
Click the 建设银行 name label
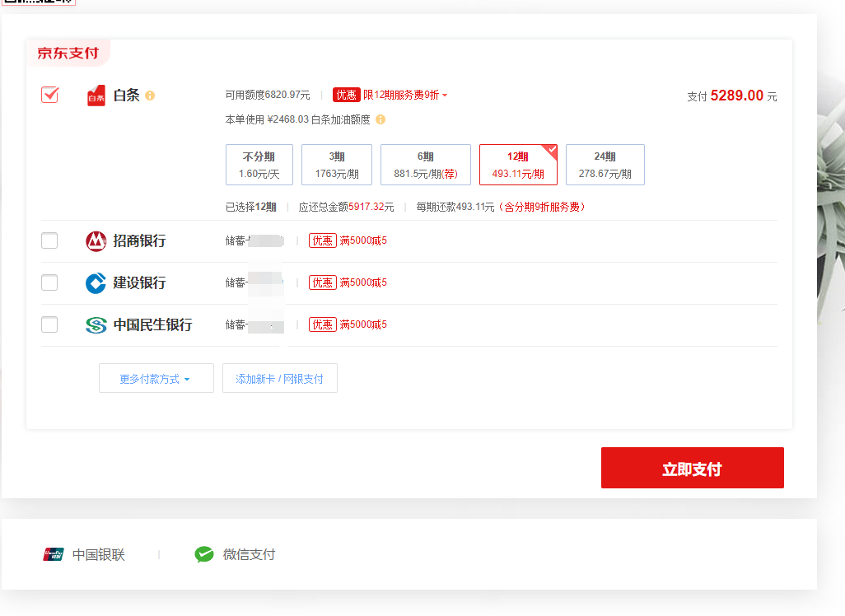[x=139, y=283]
